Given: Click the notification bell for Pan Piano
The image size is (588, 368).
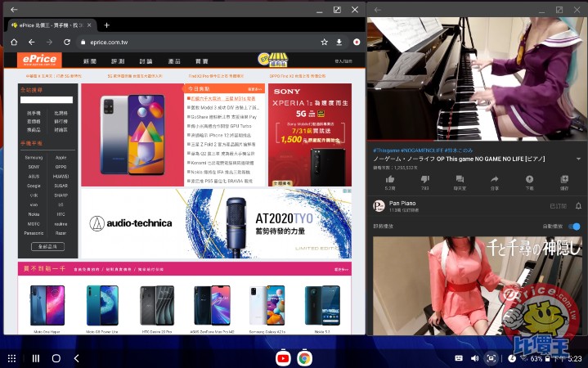Looking at the screenshot, I should (578, 206).
